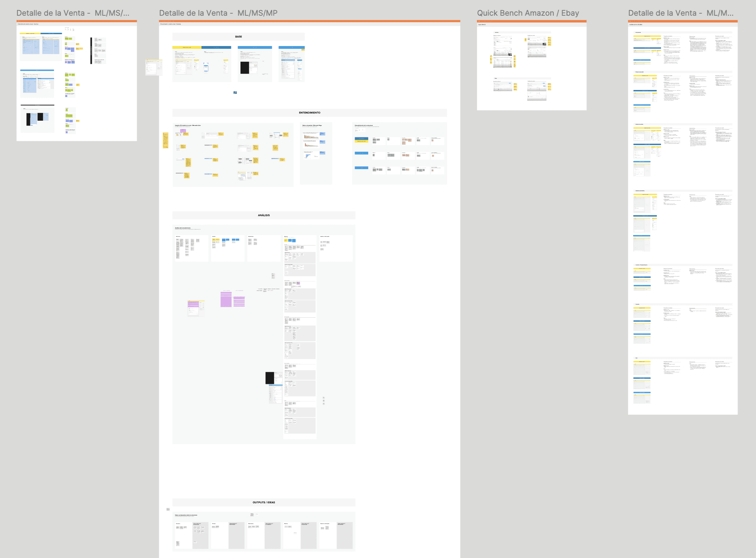Select the 'Detalle de la Venta - ML/MS/MP' frame title

point(218,13)
